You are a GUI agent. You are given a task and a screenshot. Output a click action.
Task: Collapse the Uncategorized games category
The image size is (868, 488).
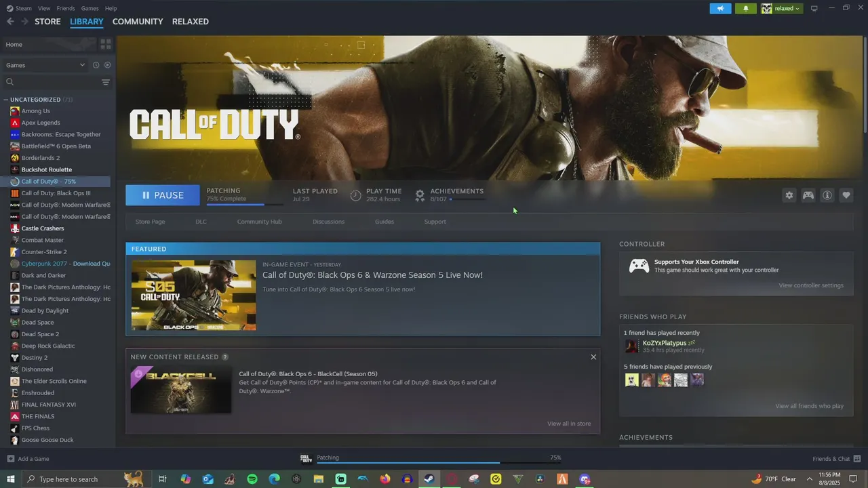click(x=5, y=100)
